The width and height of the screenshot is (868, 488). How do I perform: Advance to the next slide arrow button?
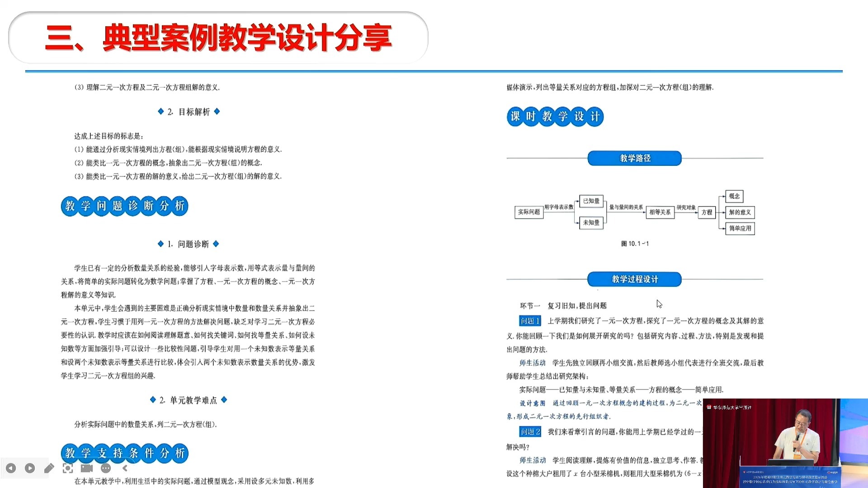point(30,468)
